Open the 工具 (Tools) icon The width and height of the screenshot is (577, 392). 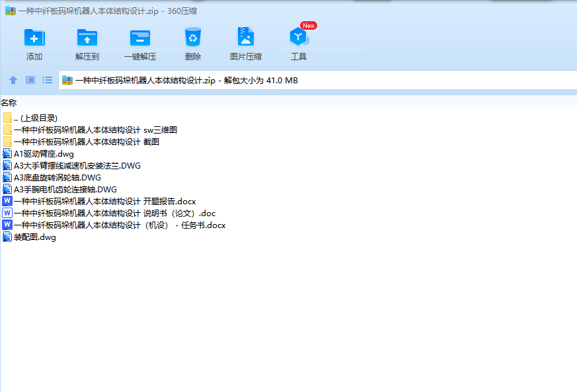click(299, 37)
